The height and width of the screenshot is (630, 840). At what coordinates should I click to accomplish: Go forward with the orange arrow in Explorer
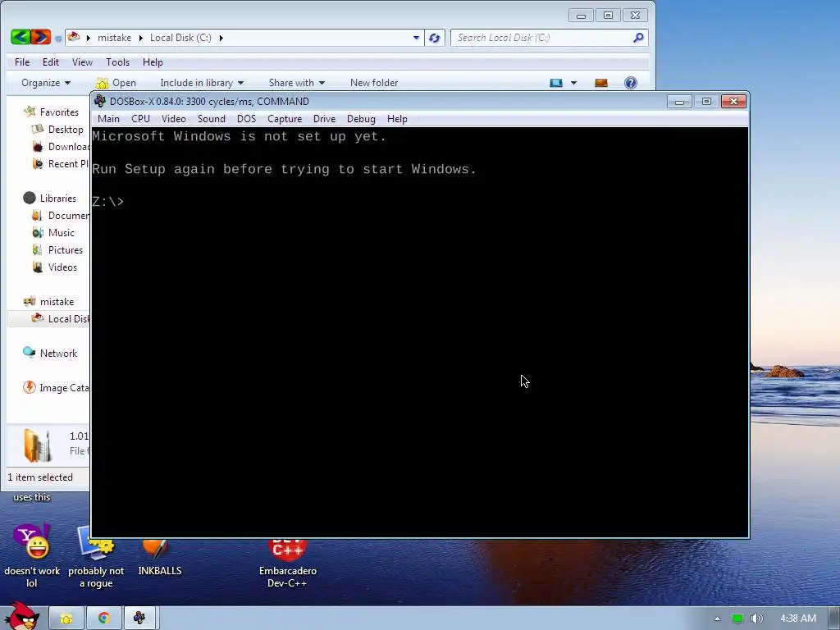click(41, 37)
